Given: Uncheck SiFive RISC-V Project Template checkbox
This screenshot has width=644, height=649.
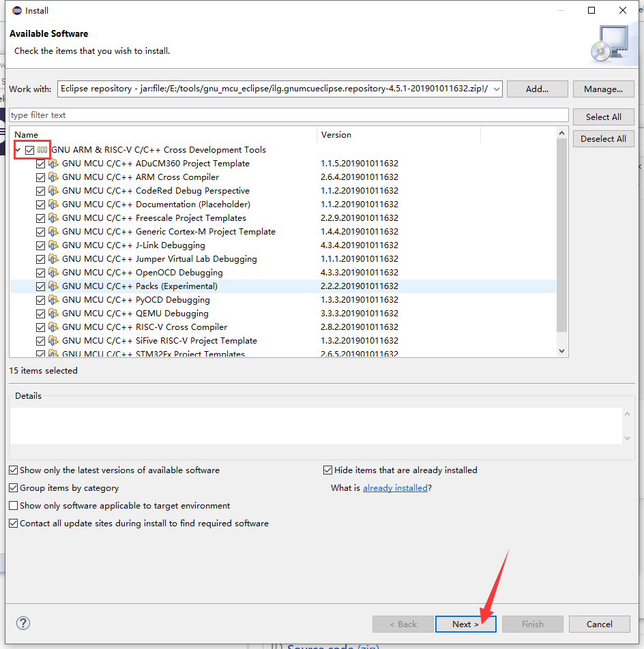Looking at the screenshot, I should pos(40,342).
